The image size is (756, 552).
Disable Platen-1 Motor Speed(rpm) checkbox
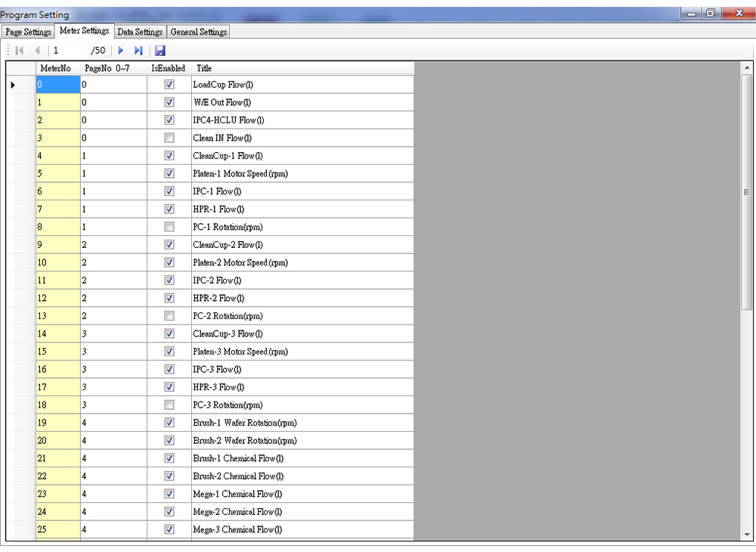[x=169, y=174]
